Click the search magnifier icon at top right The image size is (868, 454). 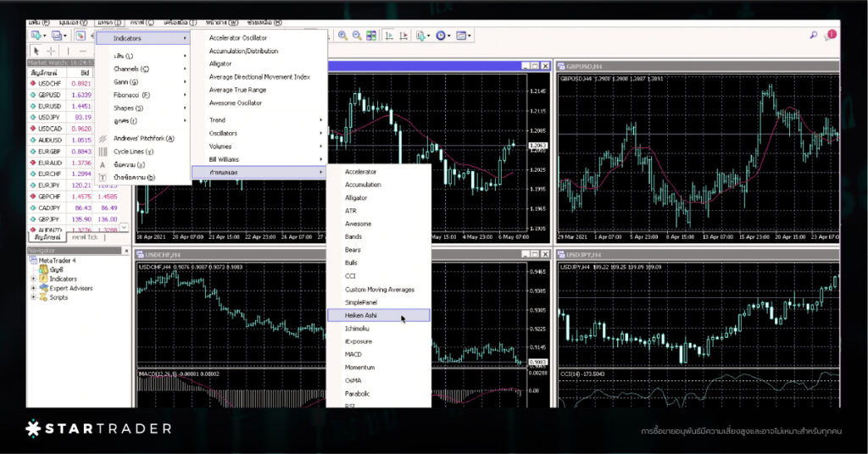coord(813,35)
